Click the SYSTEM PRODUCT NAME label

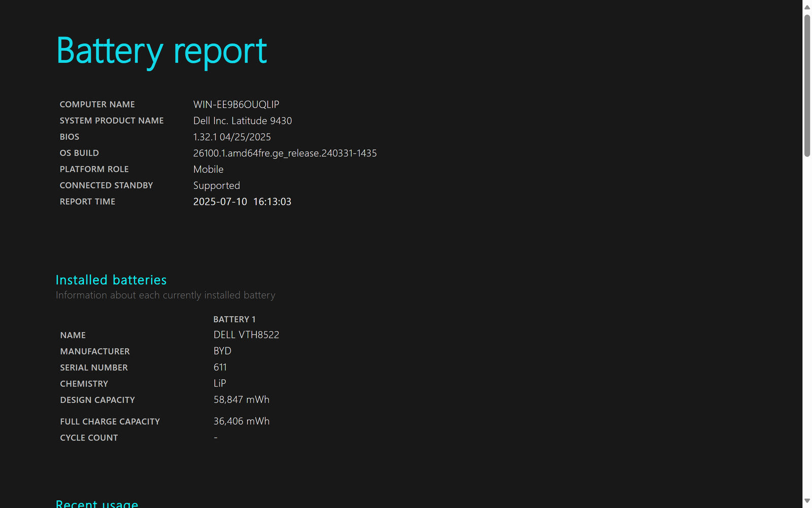click(112, 120)
